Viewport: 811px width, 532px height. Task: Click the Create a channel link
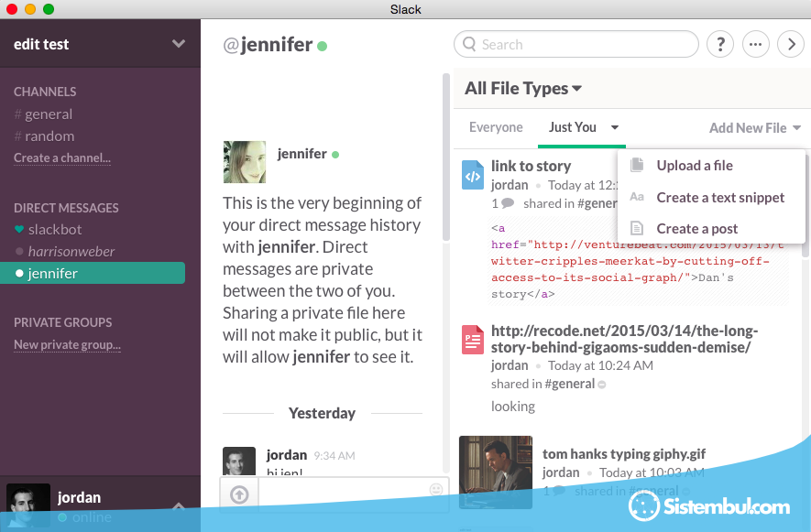62,157
